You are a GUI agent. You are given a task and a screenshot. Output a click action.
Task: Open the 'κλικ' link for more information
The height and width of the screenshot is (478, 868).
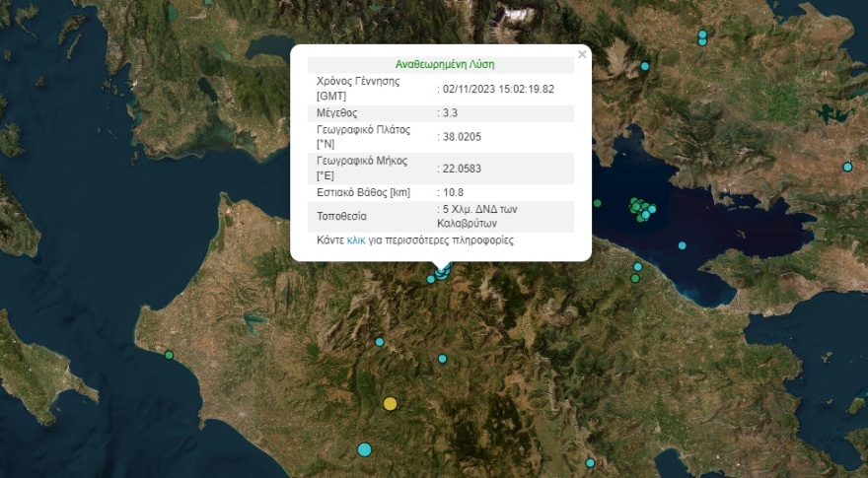[356, 240]
